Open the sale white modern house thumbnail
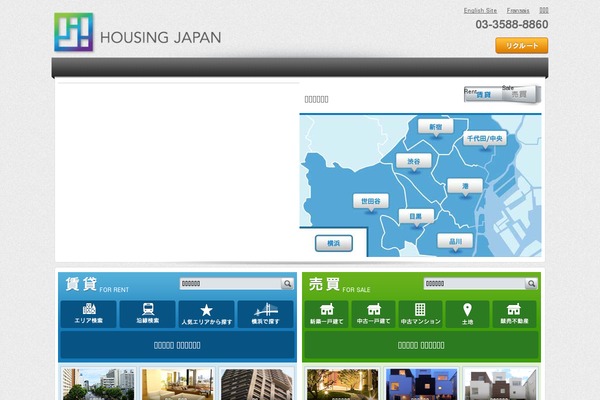This screenshot has height=400, width=600. [x=501, y=384]
